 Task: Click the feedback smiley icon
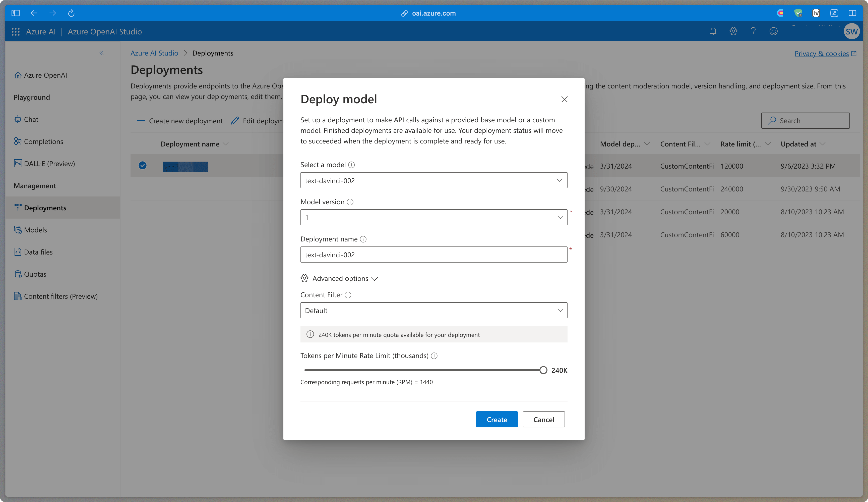(x=773, y=31)
